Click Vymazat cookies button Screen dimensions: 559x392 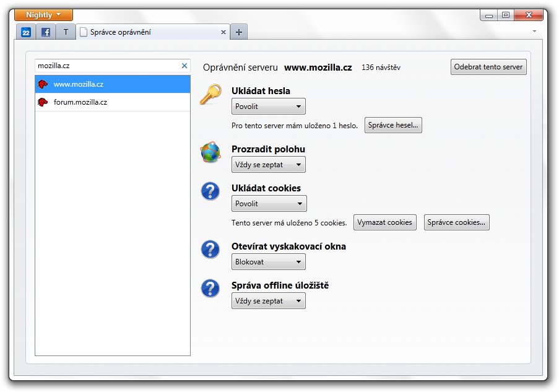384,222
